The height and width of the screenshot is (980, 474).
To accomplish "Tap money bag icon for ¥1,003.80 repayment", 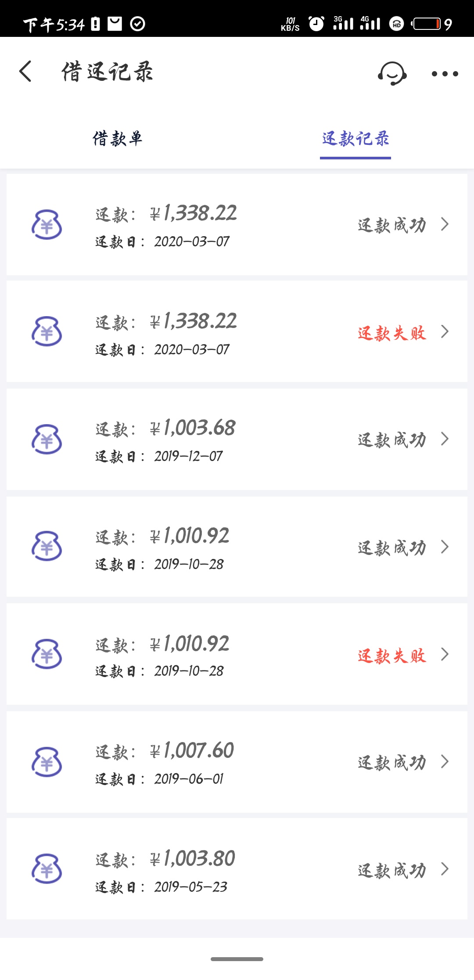I will [47, 868].
